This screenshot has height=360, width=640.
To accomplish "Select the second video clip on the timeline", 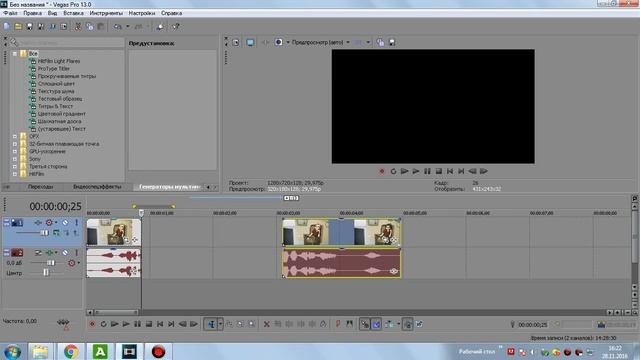I will [x=341, y=232].
